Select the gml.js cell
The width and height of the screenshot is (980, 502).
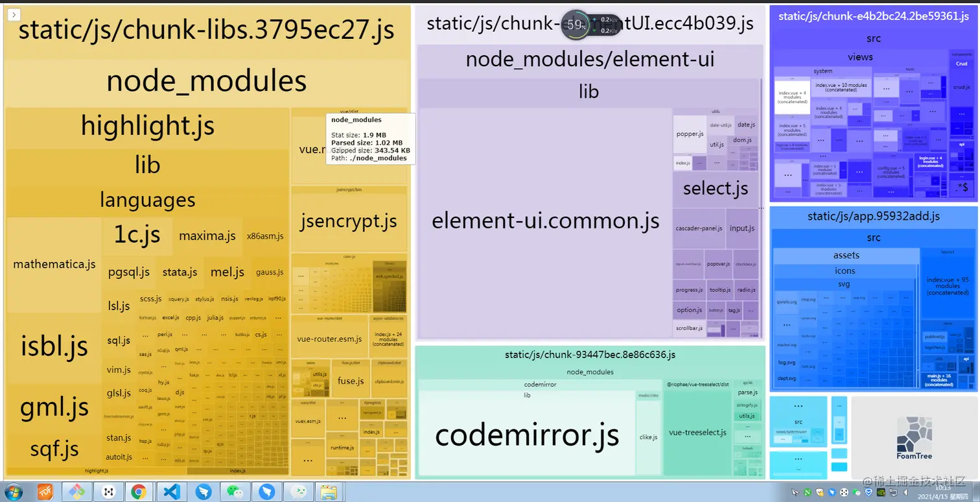(54, 407)
